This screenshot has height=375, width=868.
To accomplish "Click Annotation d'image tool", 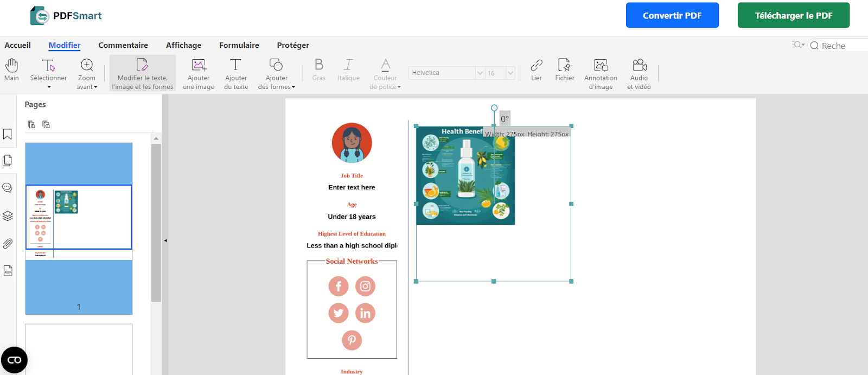I will point(601,74).
